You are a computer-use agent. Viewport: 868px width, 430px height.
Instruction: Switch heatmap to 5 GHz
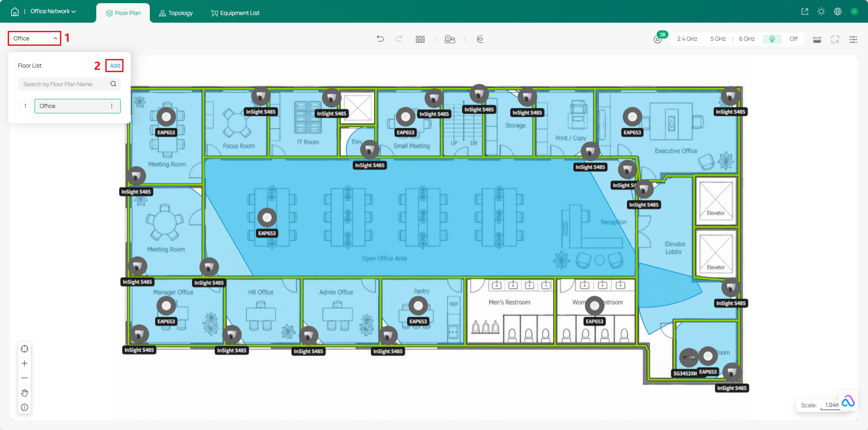(x=718, y=39)
